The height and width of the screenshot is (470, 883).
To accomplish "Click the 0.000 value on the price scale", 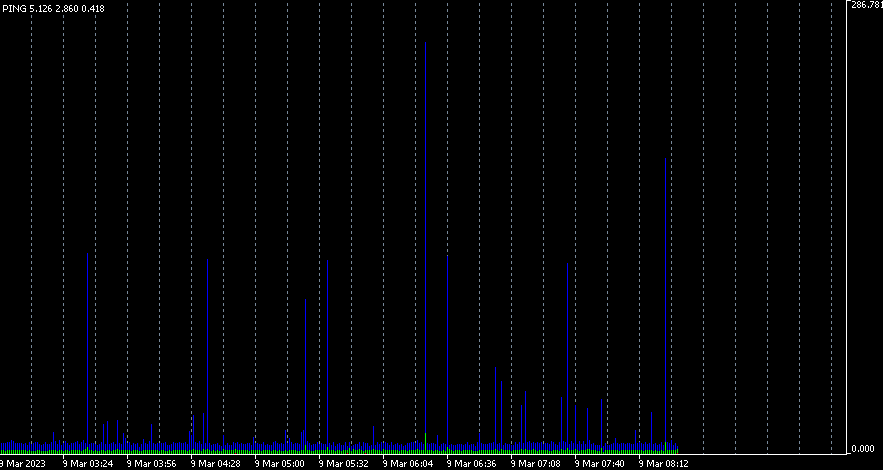I will (x=863, y=449).
